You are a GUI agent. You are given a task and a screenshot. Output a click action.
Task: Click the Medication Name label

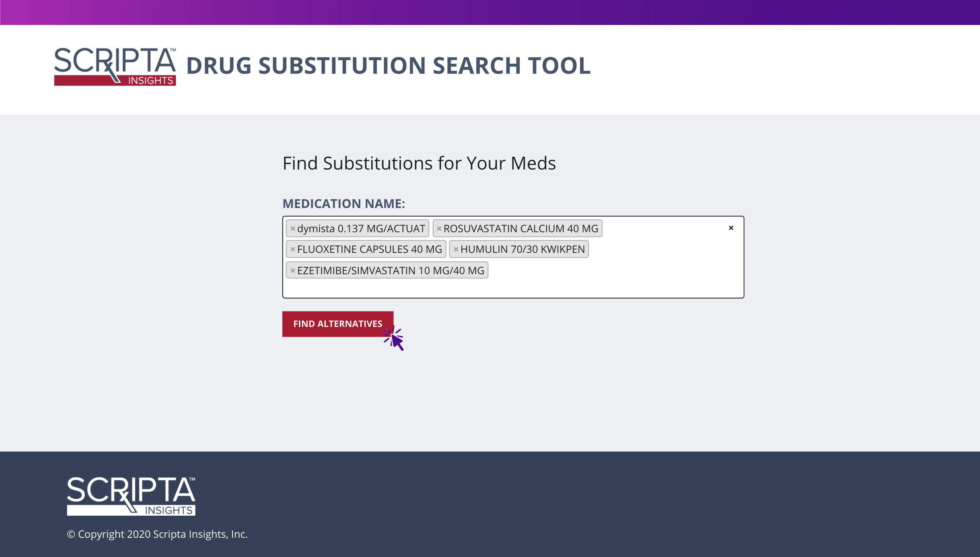tap(343, 203)
